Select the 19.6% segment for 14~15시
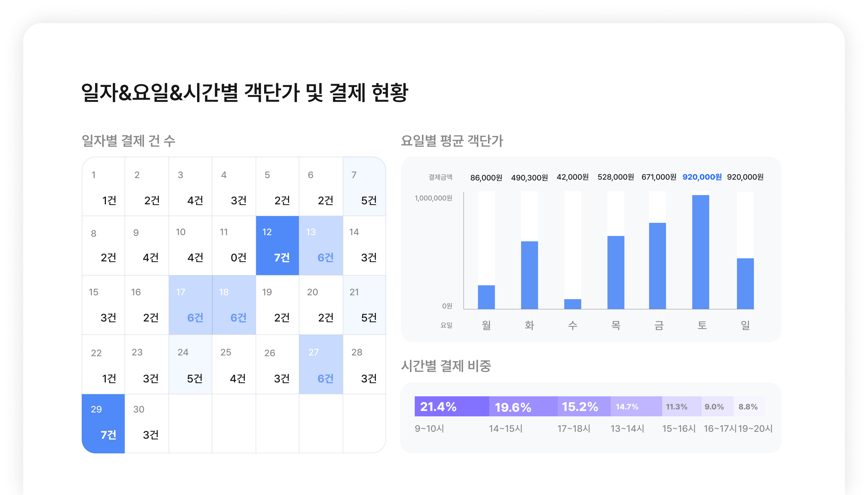The width and height of the screenshot is (868, 495). pos(523,406)
